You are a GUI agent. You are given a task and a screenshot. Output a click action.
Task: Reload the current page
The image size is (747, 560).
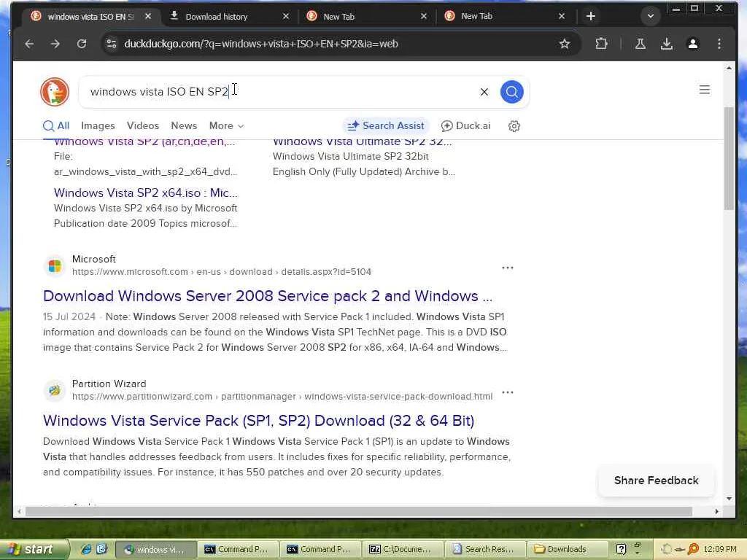click(x=82, y=44)
